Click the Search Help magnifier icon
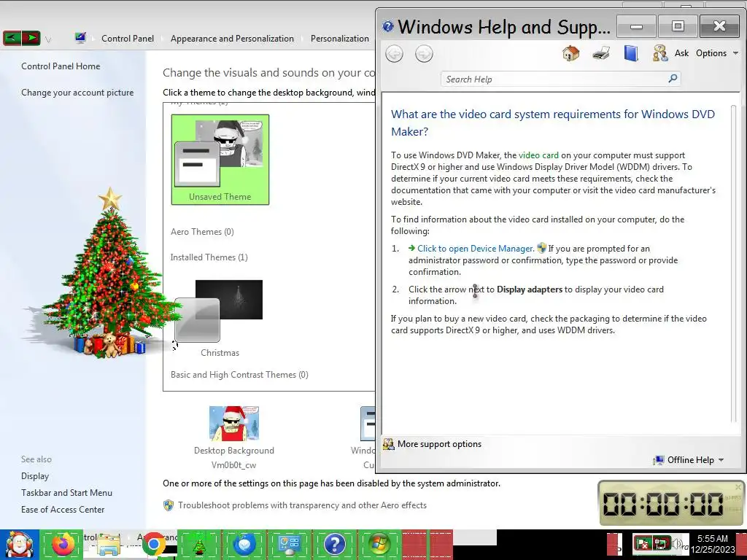This screenshot has width=747, height=560. tap(673, 78)
